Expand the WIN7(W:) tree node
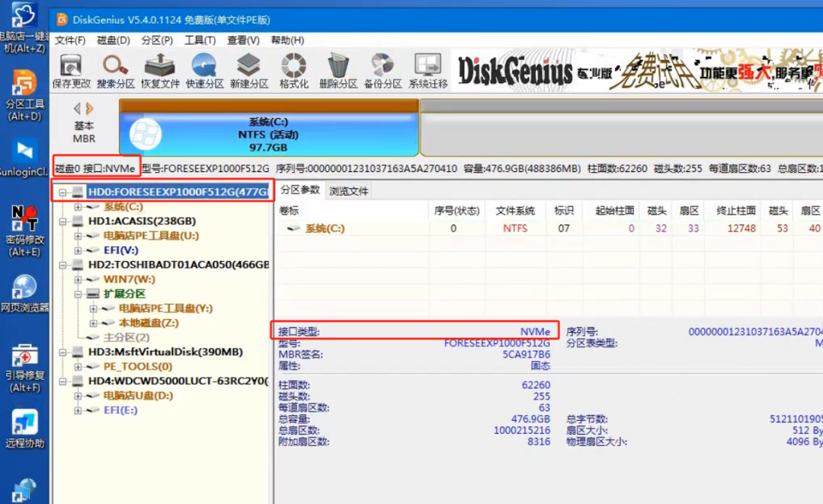This screenshot has height=504, width=823. click(x=78, y=279)
